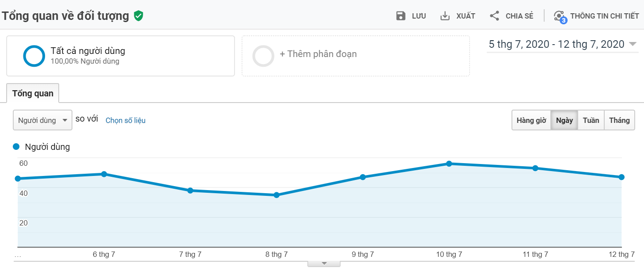Open the Tất cả người dùng segment card
Viewport: 644px width, 271px height.
tap(120, 56)
